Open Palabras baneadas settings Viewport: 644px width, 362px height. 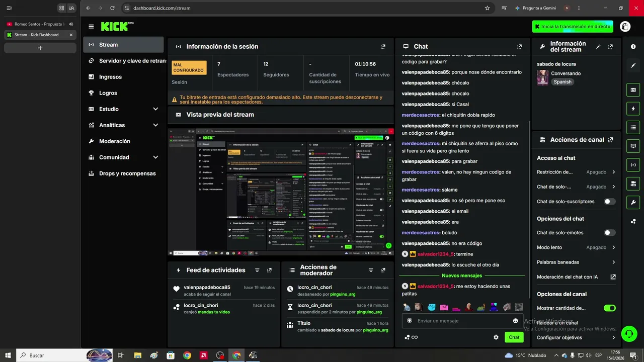[x=576, y=262]
